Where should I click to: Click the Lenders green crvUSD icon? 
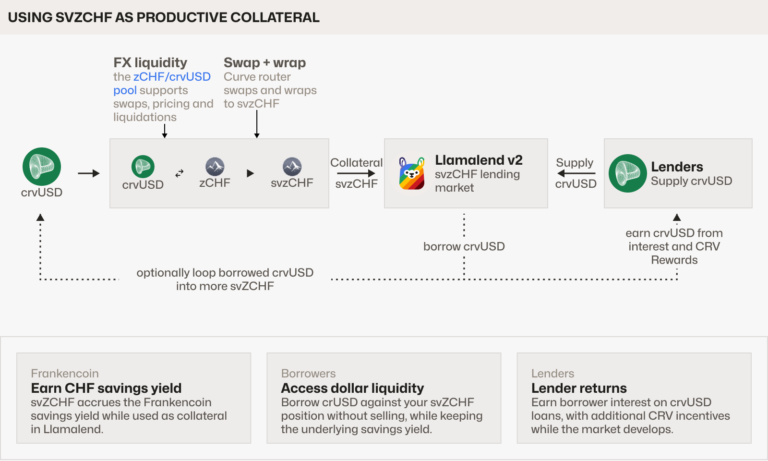tap(627, 173)
